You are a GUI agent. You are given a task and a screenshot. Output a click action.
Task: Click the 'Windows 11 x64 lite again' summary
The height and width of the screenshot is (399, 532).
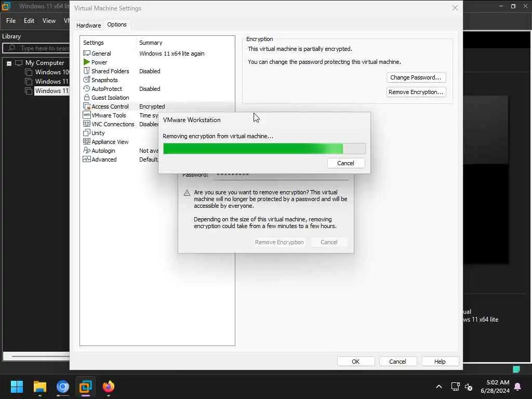coord(171,54)
